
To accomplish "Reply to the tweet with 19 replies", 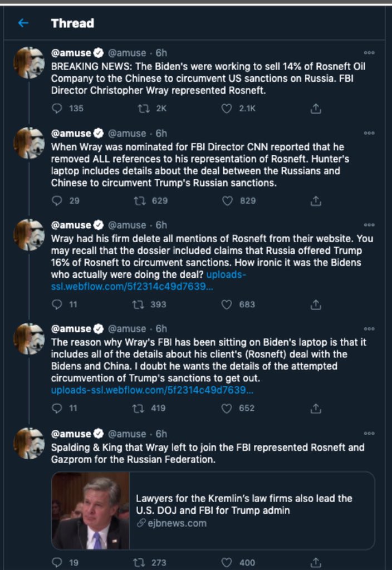I will (57, 562).
